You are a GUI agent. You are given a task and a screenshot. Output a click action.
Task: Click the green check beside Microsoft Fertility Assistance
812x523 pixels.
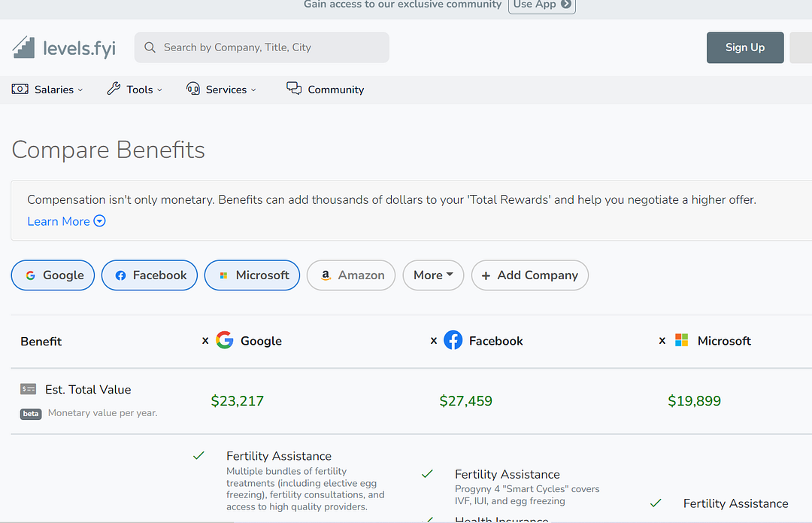[x=656, y=503]
